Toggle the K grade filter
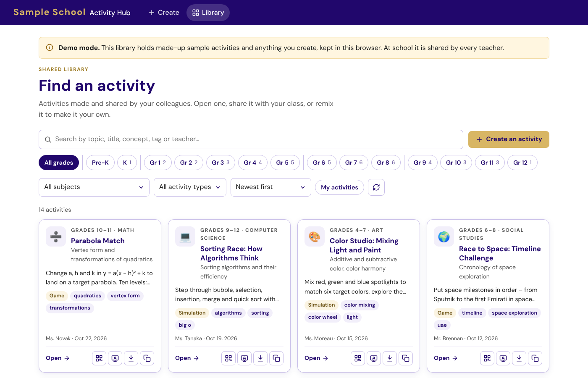 (x=127, y=163)
